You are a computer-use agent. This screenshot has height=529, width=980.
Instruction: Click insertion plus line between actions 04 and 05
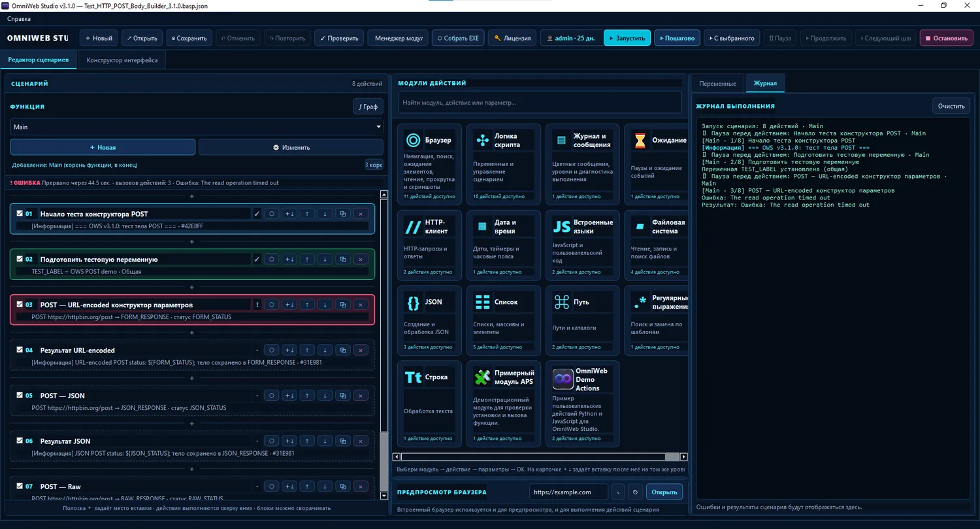click(x=192, y=378)
